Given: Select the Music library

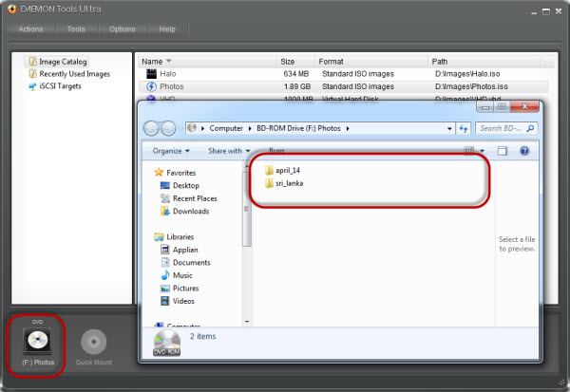Looking at the screenshot, I should (177, 275).
